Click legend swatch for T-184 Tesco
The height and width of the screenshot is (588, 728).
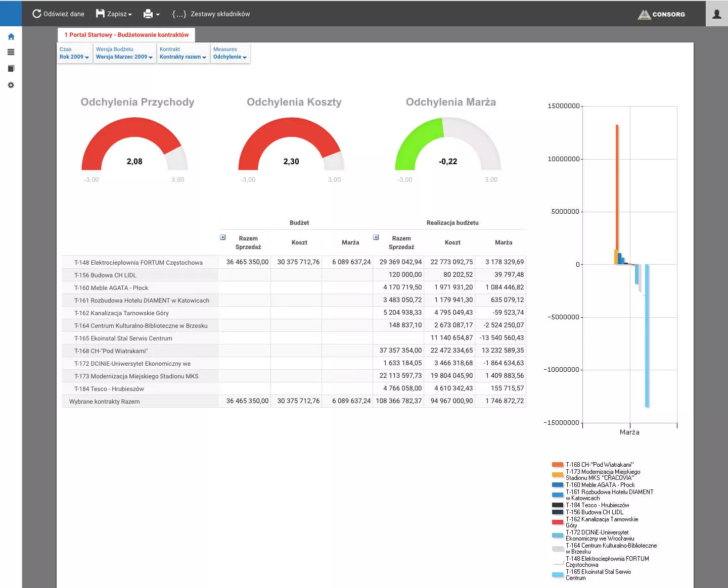[x=558, y=505]
